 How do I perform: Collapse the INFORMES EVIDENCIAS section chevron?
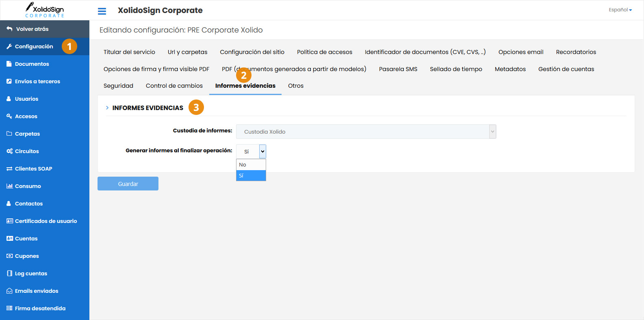107,108
